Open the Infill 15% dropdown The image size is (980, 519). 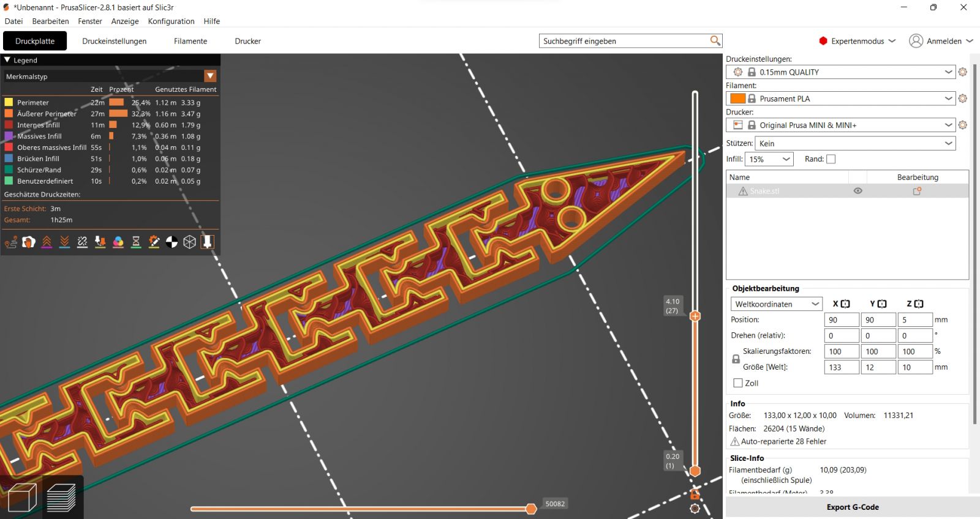tap(769, 159)
